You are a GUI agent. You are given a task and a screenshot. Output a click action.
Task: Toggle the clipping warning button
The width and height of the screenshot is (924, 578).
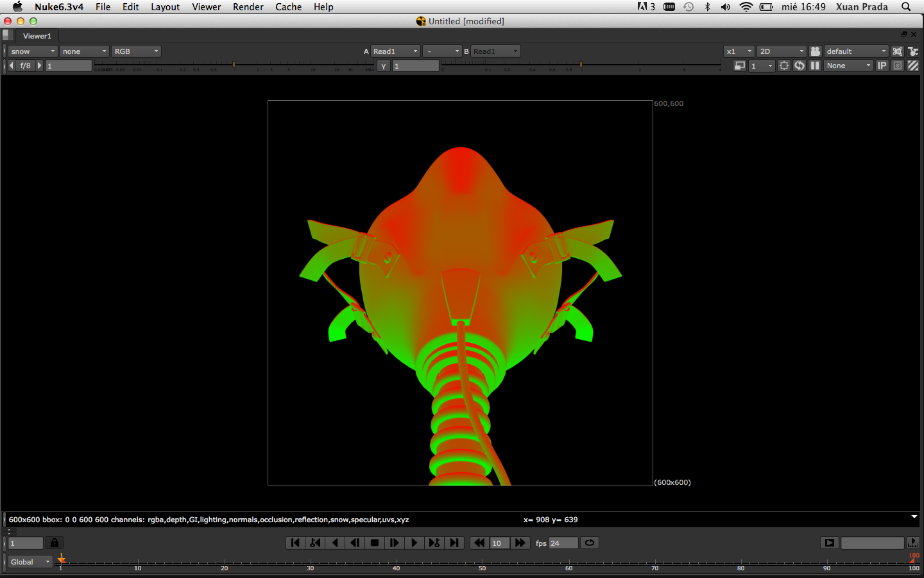pos(898,66)
